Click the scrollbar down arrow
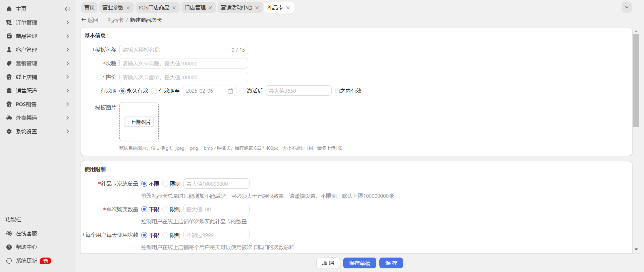 (636, 250)
